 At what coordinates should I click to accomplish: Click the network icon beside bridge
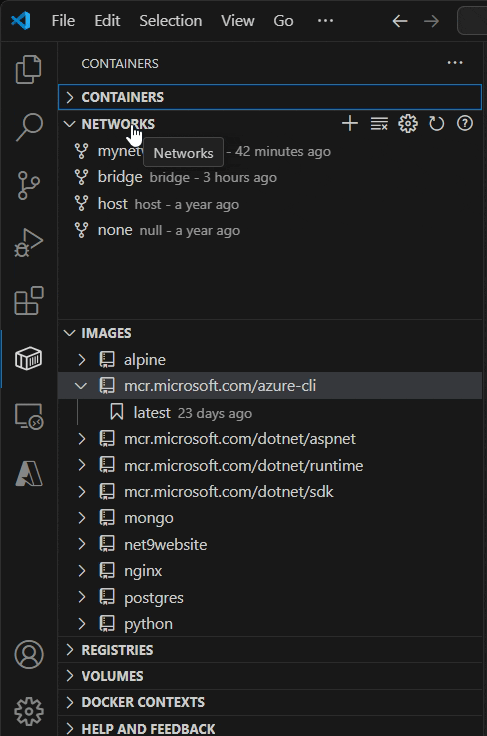pyautogui.click(x=82, y=177)
